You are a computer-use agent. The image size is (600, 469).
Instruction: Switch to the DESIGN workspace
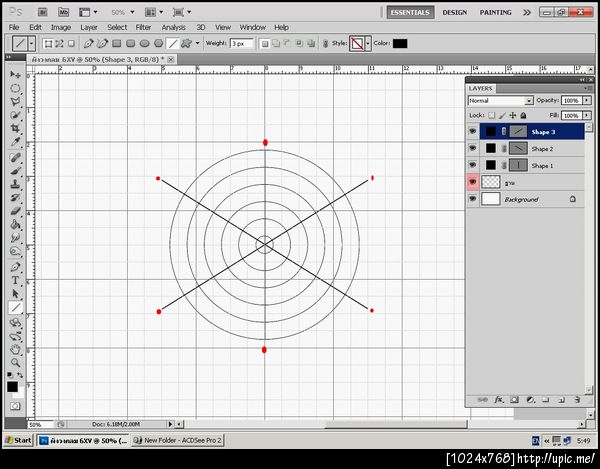[x=454, y=13]
